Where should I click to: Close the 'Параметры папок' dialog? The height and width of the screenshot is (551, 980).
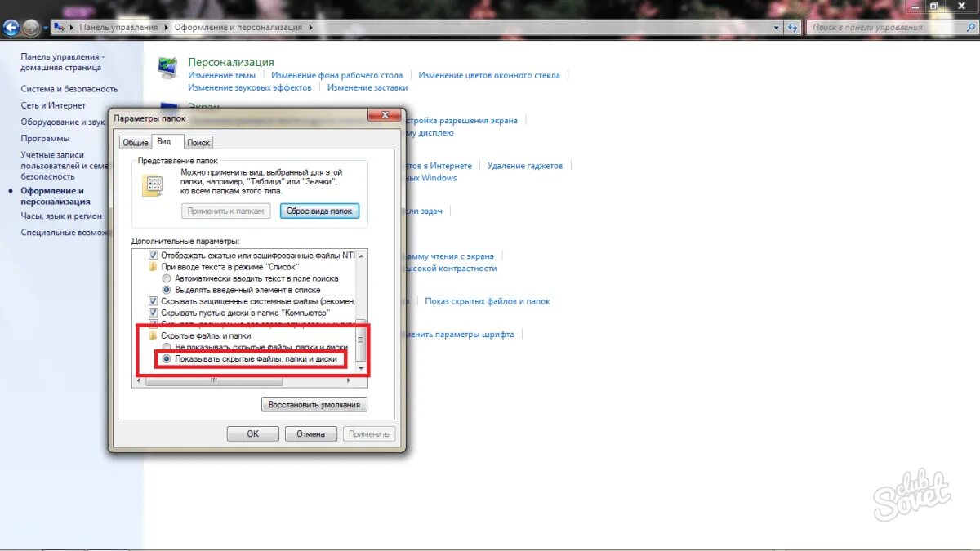[x=384, y=117]
